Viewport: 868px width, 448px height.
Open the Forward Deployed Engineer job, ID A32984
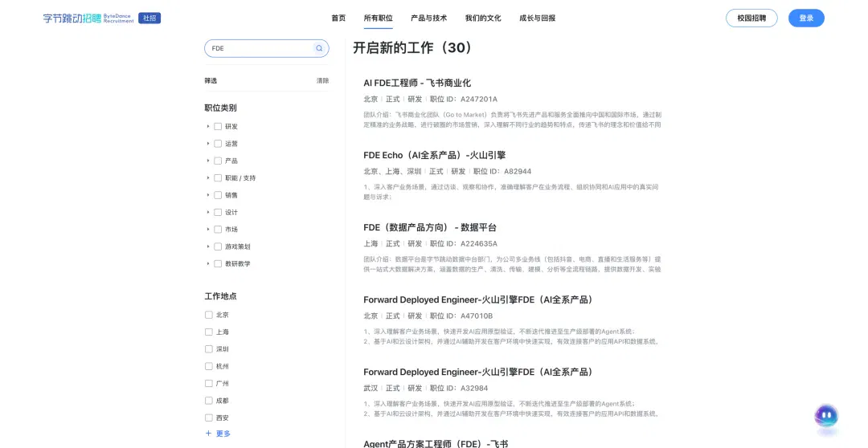[480, 373]
